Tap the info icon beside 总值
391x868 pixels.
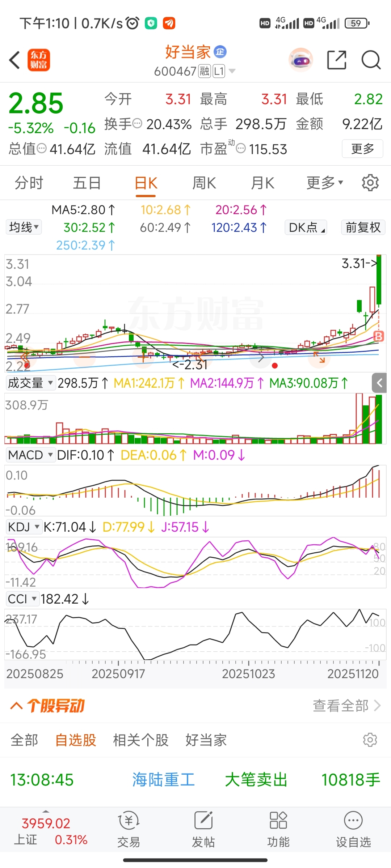[x=42, y=148]
